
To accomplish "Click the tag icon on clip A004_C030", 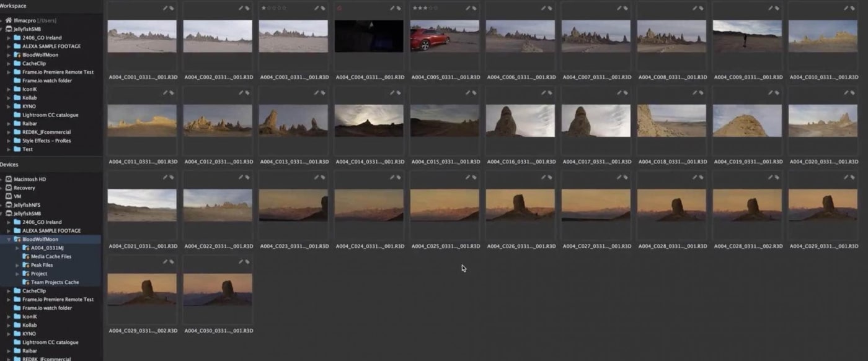I will tap(247, 262).
